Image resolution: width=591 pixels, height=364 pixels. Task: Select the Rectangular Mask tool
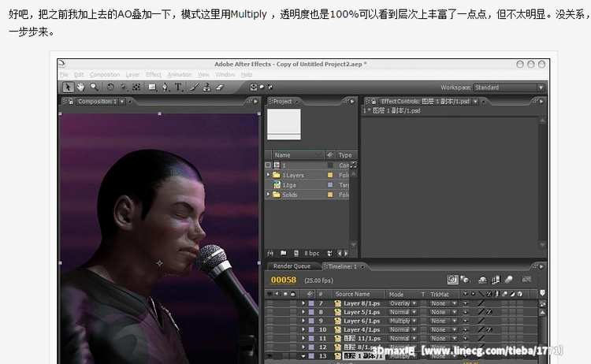pos(153,87)
